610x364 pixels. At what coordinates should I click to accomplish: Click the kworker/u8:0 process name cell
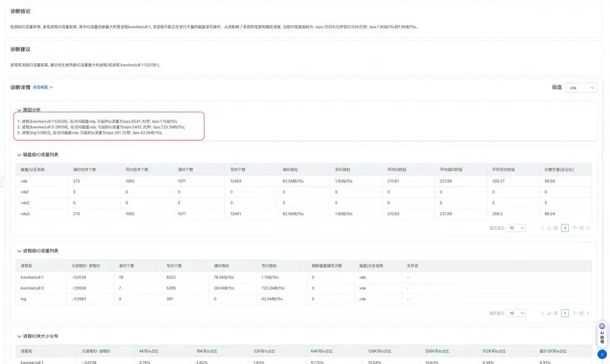point(32,288)
